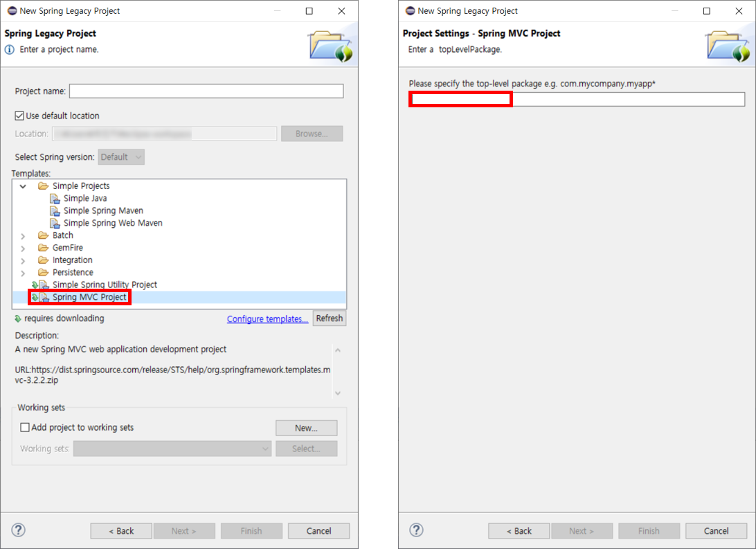Open the Working sets combo box
756x549 pixels.
[x=172, y=449]
